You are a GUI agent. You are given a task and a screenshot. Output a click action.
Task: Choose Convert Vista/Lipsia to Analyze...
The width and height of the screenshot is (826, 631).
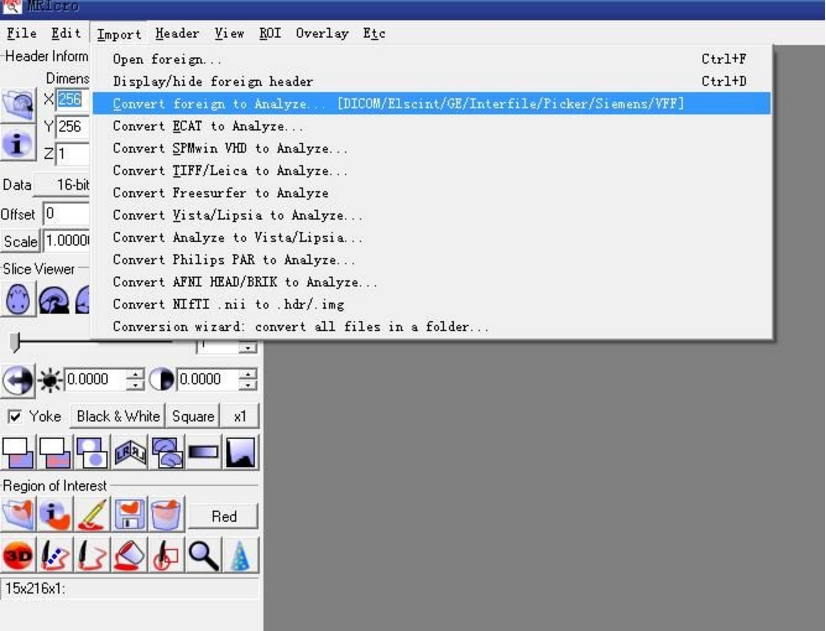point(431,215)
